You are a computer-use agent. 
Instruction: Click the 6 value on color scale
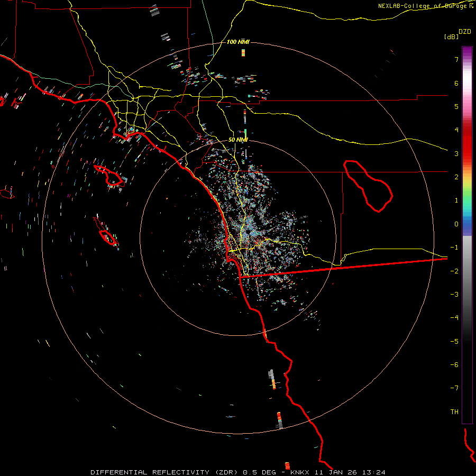coord(456,83)
